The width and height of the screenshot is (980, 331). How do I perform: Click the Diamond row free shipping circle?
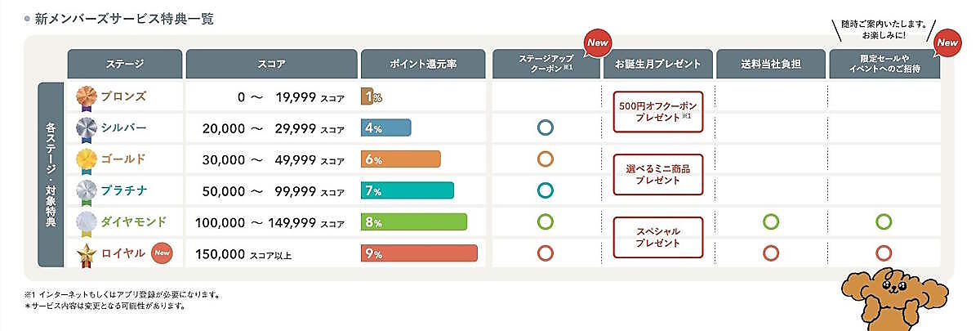770,221
